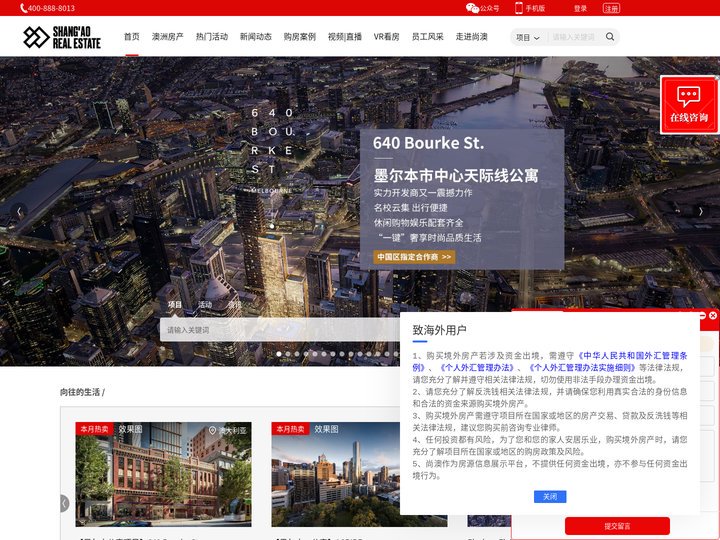
Task: Click the mobile 手机版 phone icon
Action: 519,8
